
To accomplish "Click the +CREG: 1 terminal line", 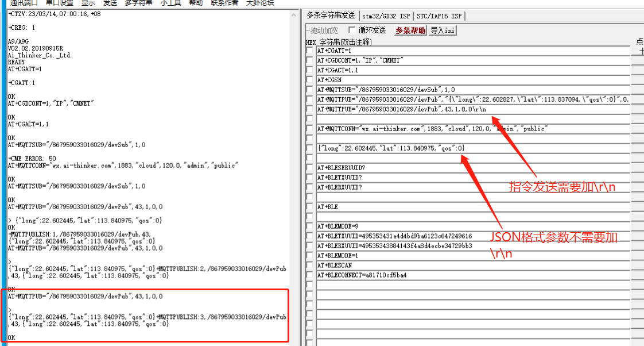I will click(21, 28).
